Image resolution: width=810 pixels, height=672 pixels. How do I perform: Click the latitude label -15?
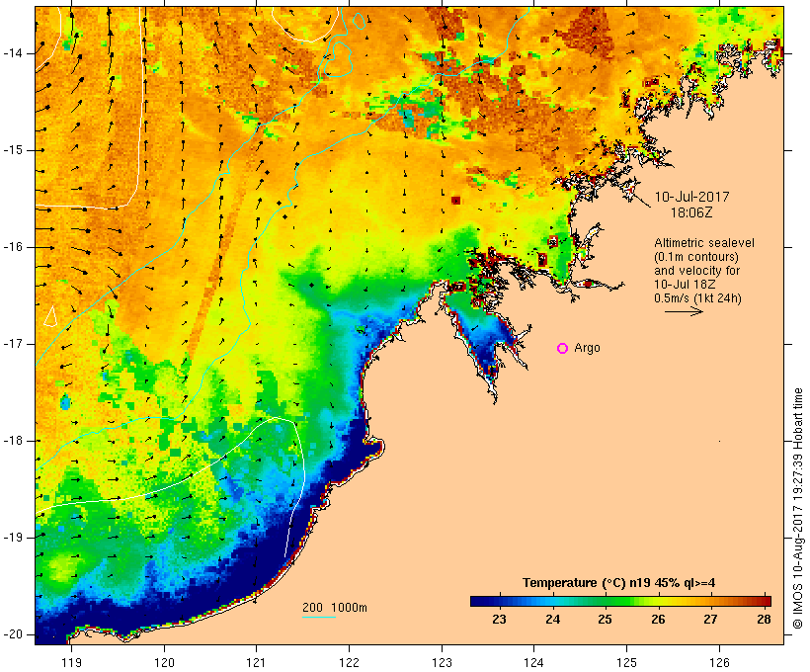[13, 150]
